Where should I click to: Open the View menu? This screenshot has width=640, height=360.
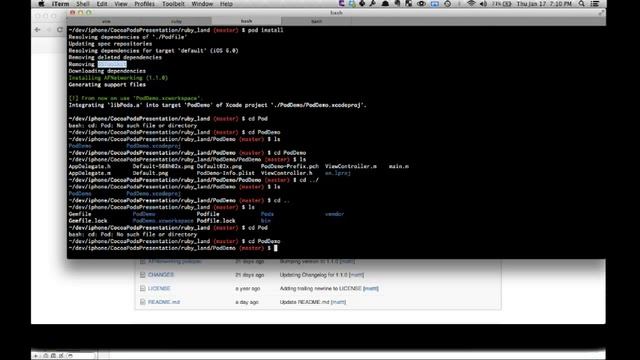121,4
